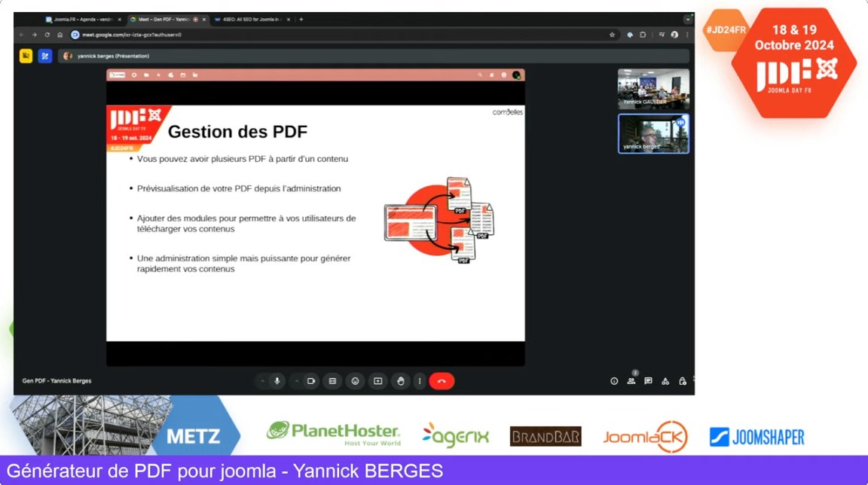868x485 pixels.
Task: Click the JoomlaCK sponsor logo
Action: (x=645, y=437)
